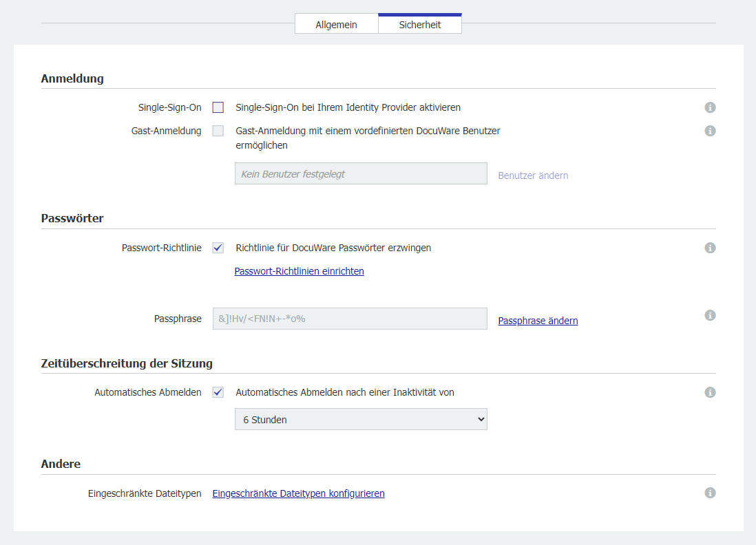Screen dimensions: 756x545
Task: Disable the Automatisches Abmelden checkbox
Action: (218, 392)
